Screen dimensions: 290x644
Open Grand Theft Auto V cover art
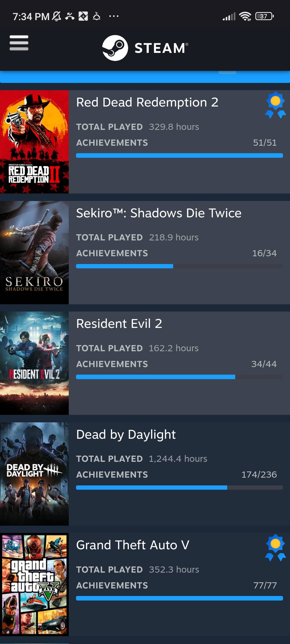coord(34,584)
